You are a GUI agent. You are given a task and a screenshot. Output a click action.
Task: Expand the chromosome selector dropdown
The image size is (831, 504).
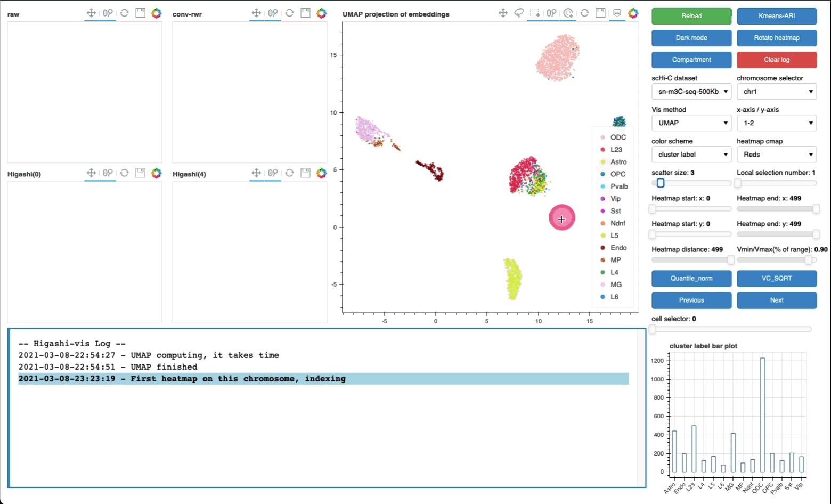point(776,92)
